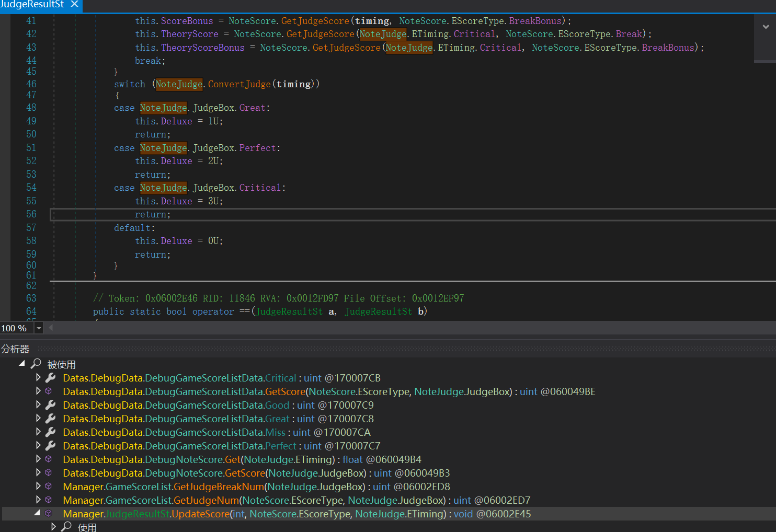Expand the DebugGameScoreListData.Great row

[38, 418]
